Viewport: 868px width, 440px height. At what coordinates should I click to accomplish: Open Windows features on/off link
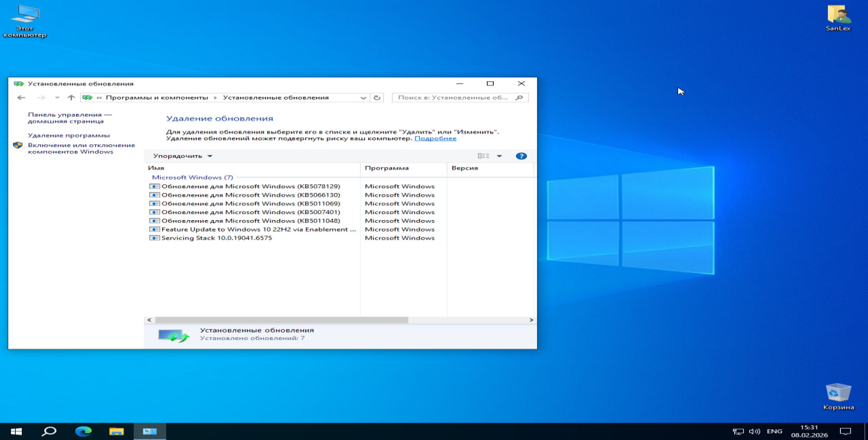81,148
